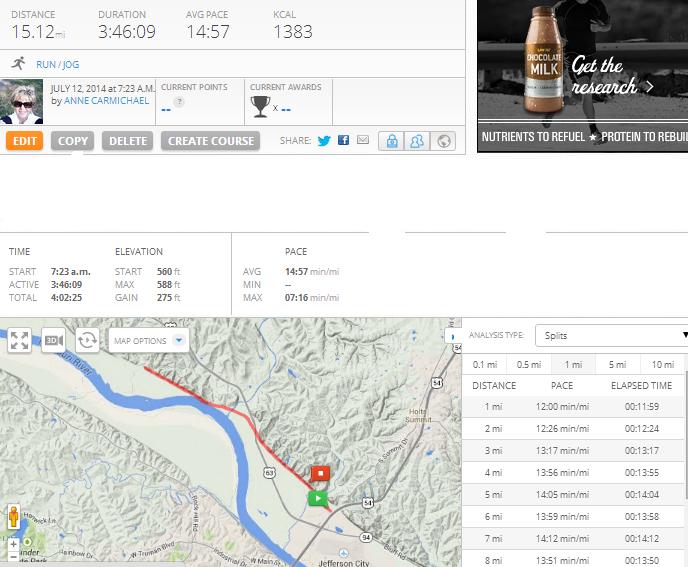Share workout via email envelope icon

(363, 141)
